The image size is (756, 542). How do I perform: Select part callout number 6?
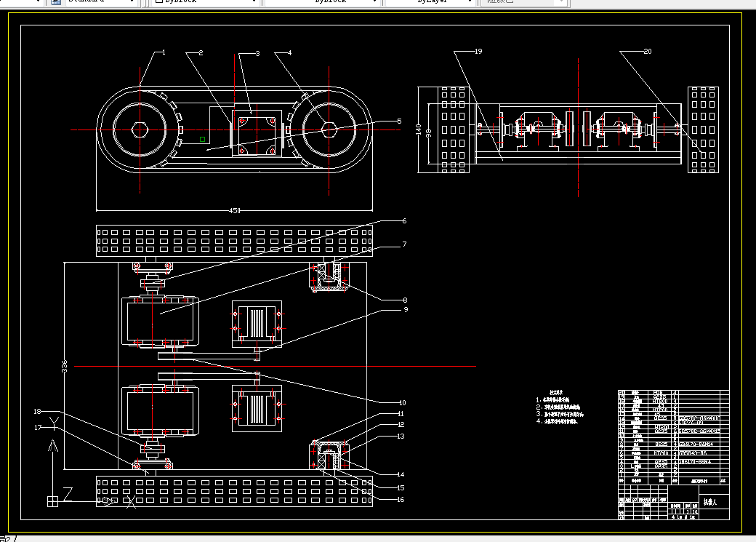click(x=404, y=221)
